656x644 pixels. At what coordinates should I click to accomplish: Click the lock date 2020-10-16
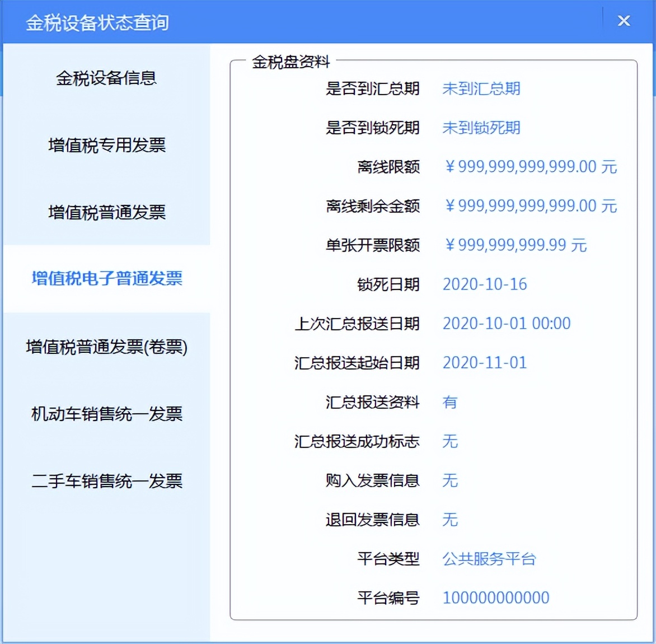click(x=485, y=284)
